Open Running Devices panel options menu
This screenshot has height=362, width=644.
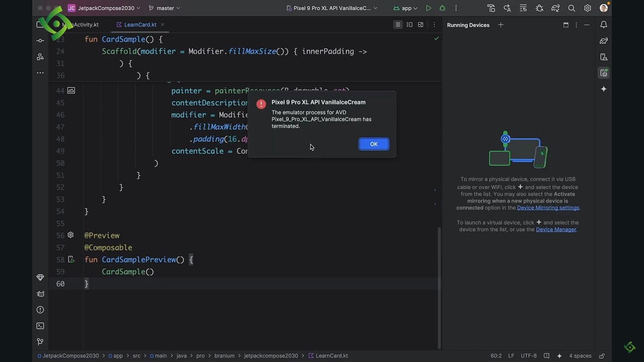[577, 25]
